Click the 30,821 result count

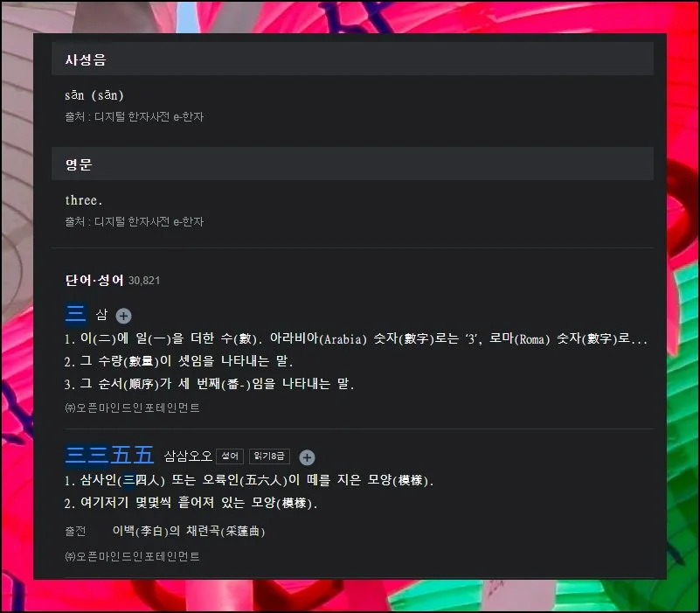pos(144,281)
